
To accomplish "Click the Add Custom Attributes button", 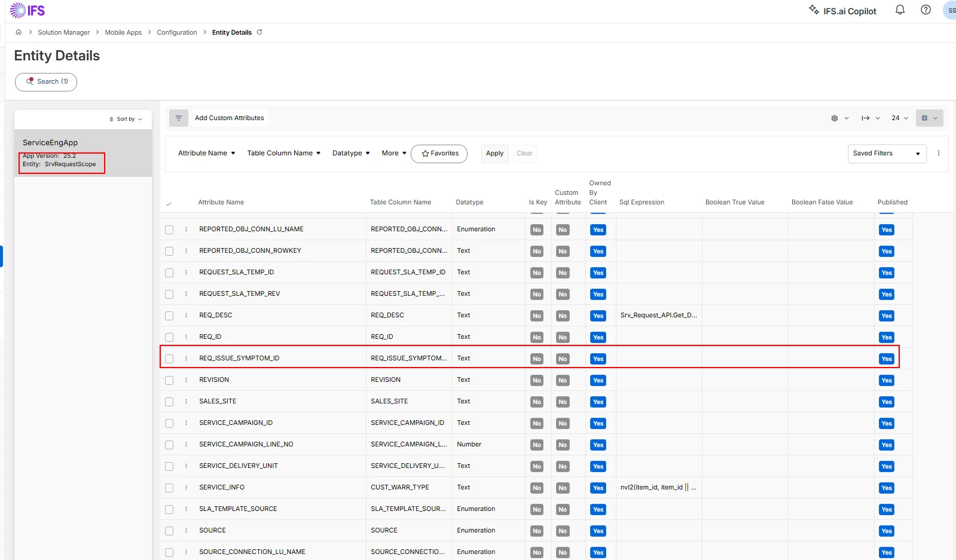I will click(229, 118).
